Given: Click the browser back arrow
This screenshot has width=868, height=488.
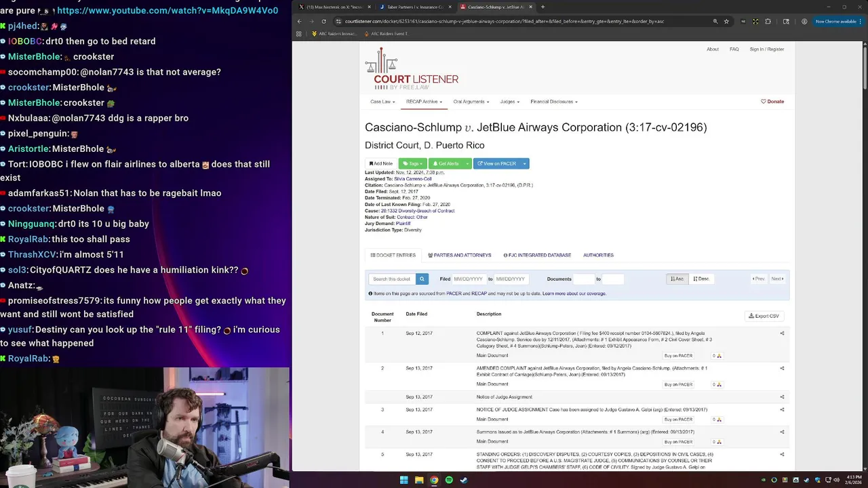Looking at the screenshot, I should tap(300, 21).
